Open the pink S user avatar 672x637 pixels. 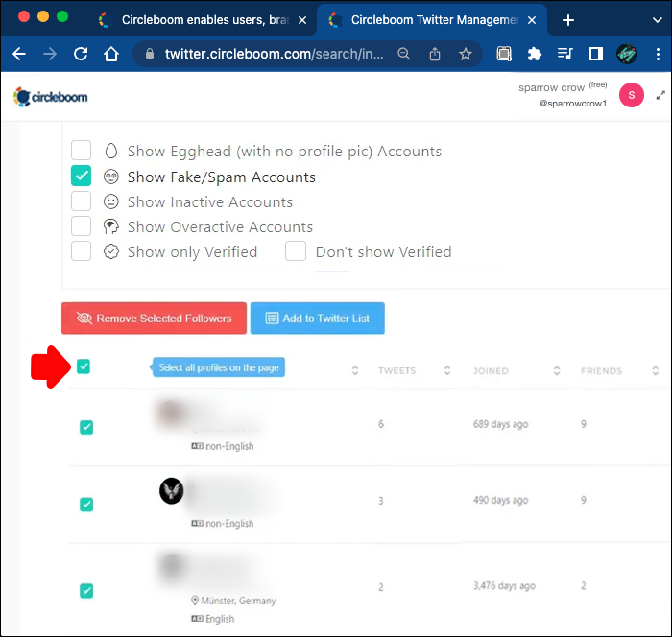click(x=632, y=95)
